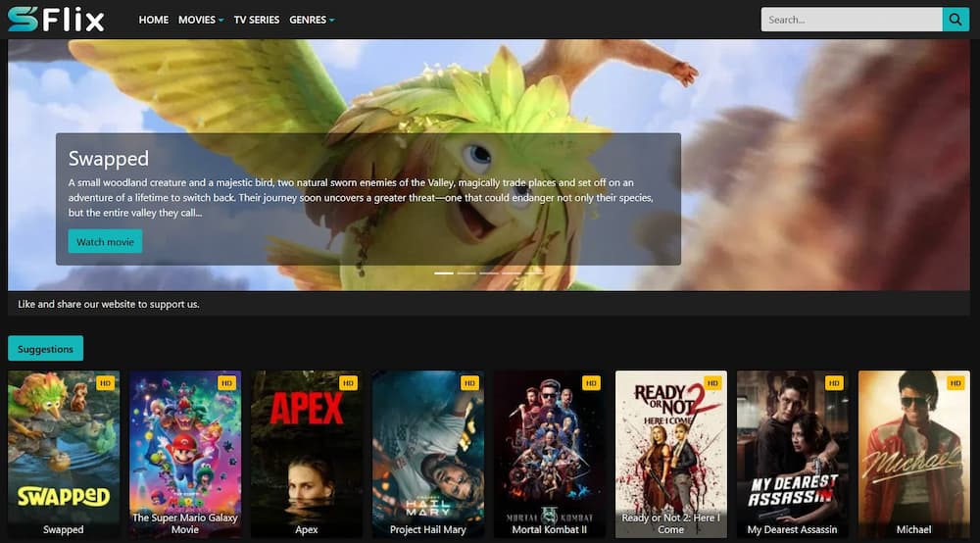This screenshot has height=543, width=980.
Task: Open the Swapped banner title link
Action: pyautogui.click(x=108, y=159)
